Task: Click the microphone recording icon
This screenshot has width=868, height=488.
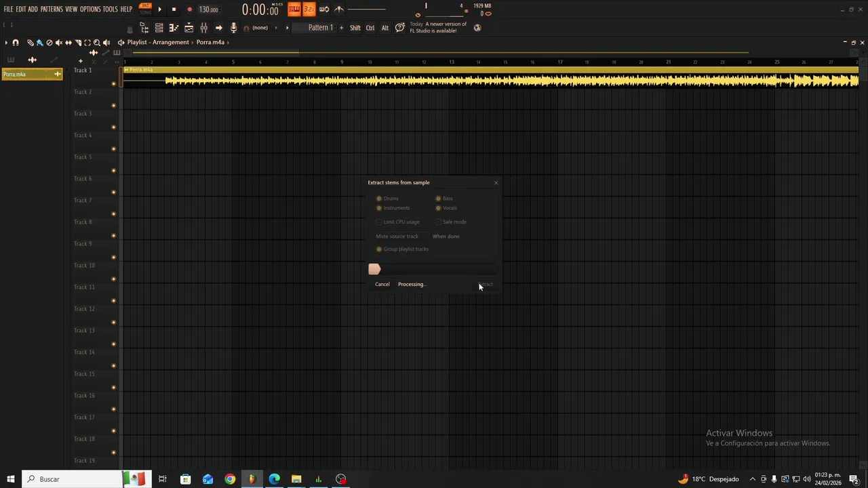Action: coord(234,28)
